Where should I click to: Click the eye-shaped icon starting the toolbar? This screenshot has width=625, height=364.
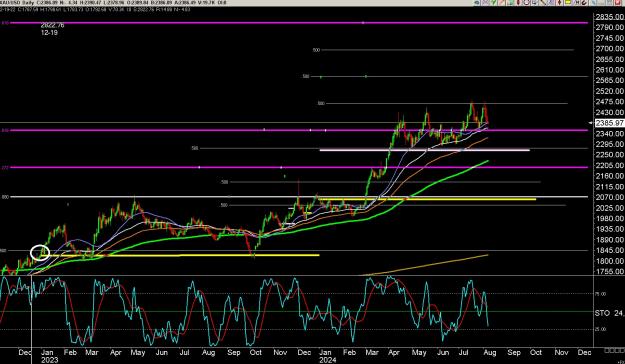click(477, 2)
